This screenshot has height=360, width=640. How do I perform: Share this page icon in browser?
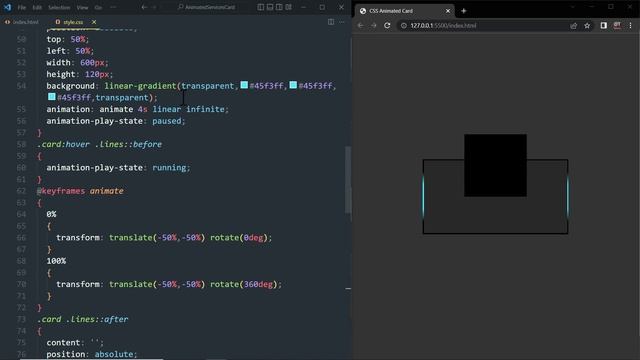tap(573, 25)
